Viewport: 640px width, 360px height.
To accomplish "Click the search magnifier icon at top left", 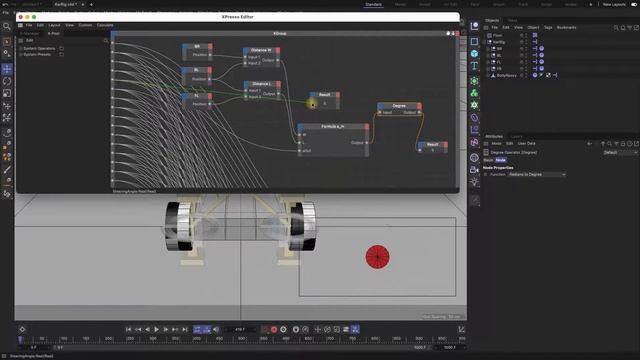I will 7,27.
